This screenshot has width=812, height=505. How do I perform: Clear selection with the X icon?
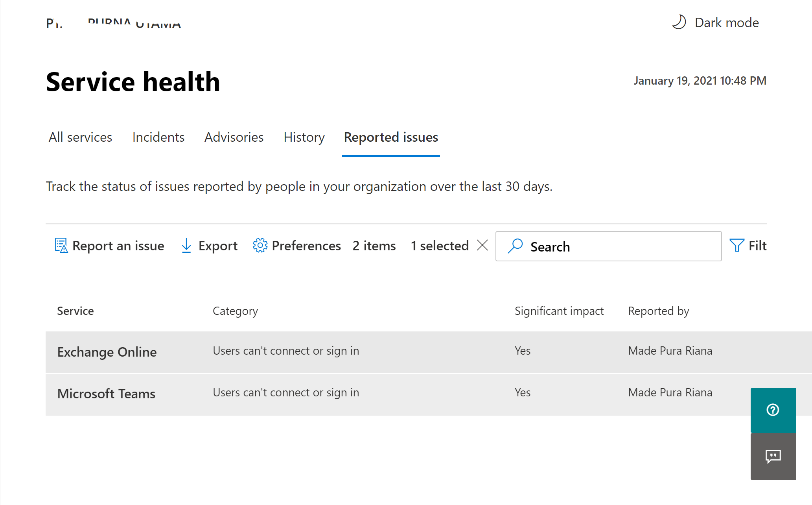tap(482, 245)
